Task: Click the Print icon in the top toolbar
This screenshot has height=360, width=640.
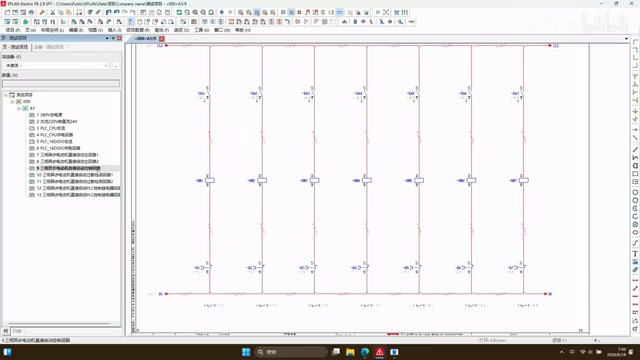Action: point(31,13)
